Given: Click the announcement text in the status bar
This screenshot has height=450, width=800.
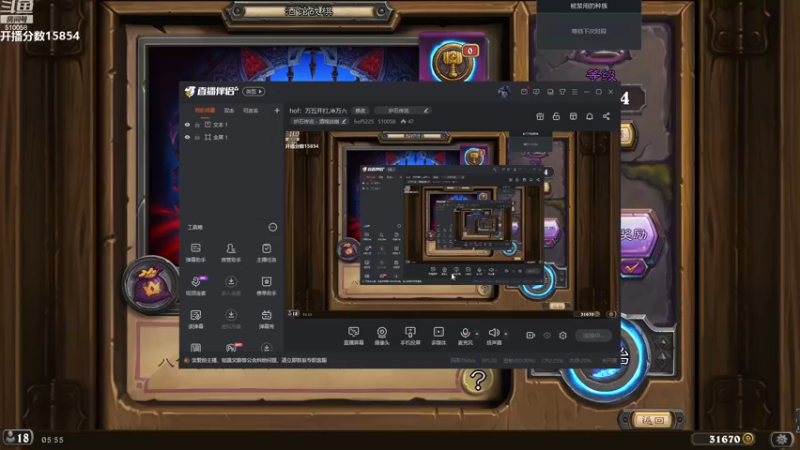Looking at the screenshot, I should point(259,360).
